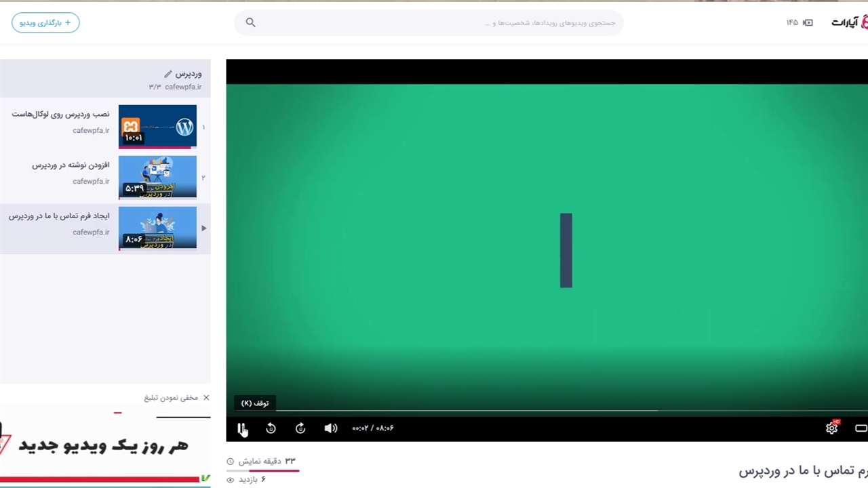Click the search magnifier icon
Image resolution: width=868 pixels, height=488 pixels.
[250, 23]
